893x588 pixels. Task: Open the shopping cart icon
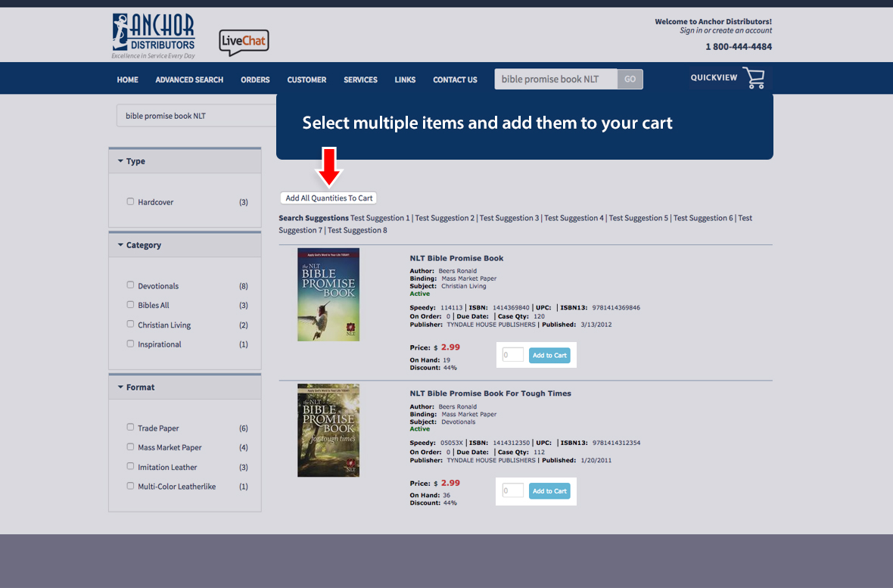click(x=754, y=78)
